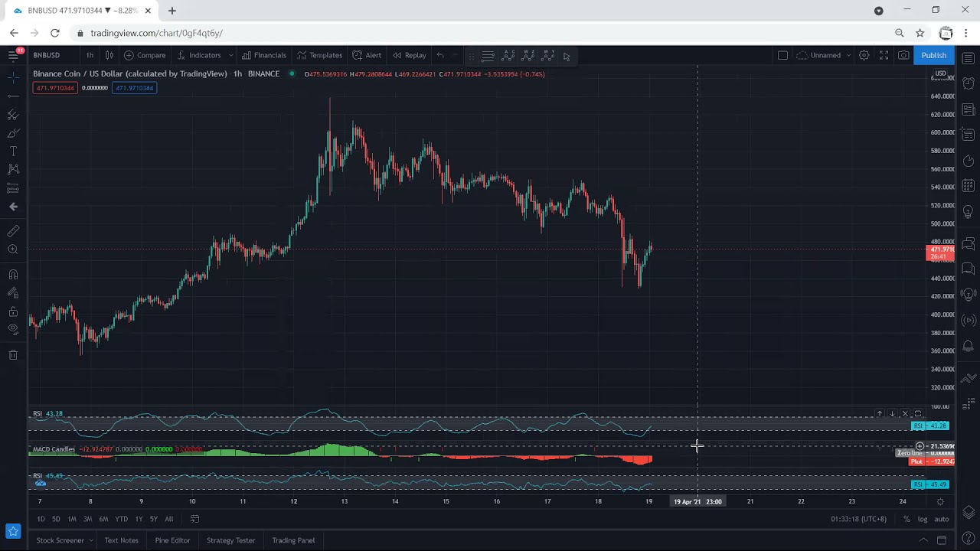Open the 1h interval selector
This screenshot has width=980, height=551.
click(90, 55)
